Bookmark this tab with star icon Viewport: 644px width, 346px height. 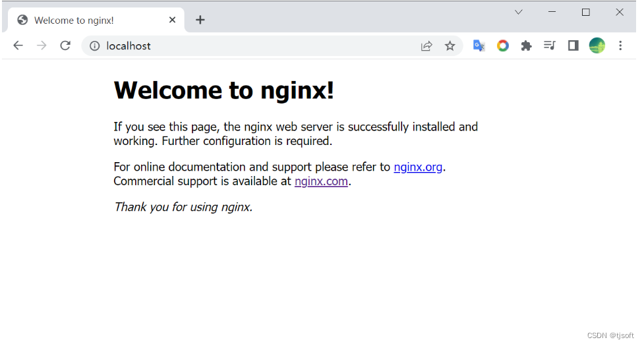point(450,46)
